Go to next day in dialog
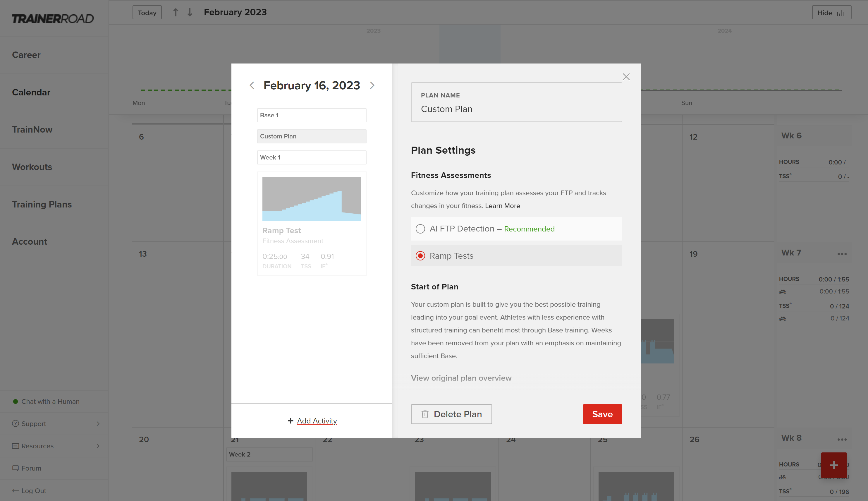Image resolution: width=868 pixels, height=501 pixels. tap(372, 85)
